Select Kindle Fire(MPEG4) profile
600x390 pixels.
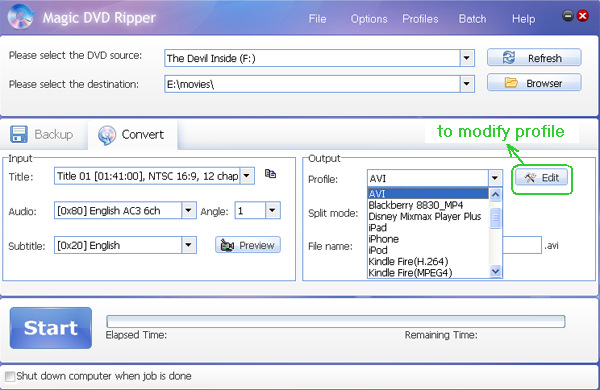(428, 273)
